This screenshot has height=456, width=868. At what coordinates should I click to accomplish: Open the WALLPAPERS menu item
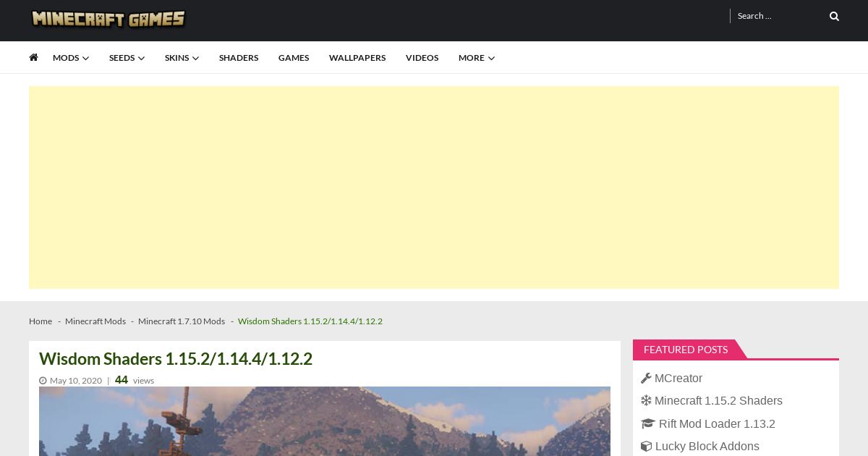(357, 58)
